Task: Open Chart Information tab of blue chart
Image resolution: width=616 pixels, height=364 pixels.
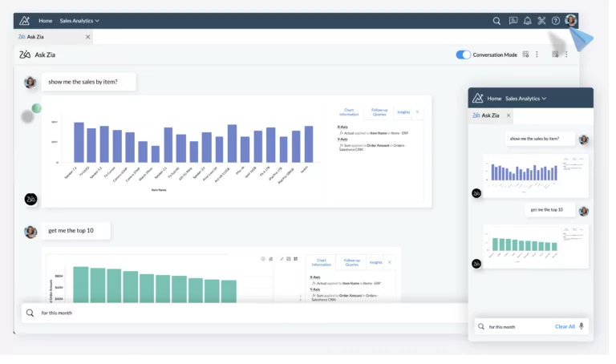Action: (349, 112)
